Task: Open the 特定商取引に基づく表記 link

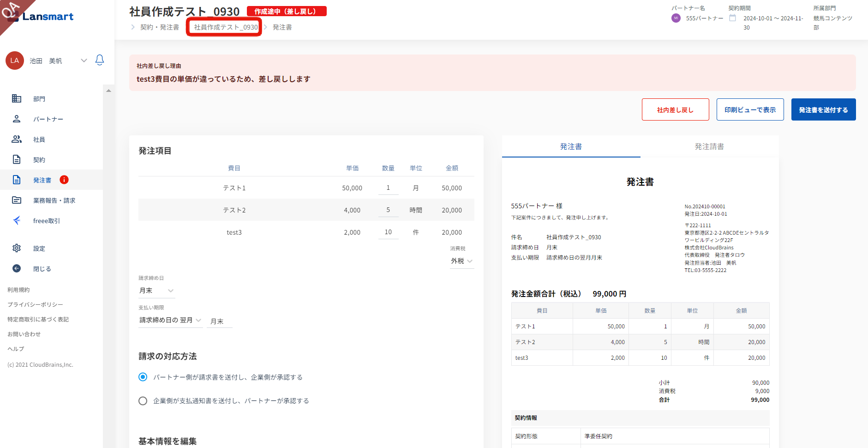Action: (x=38, y=319)
